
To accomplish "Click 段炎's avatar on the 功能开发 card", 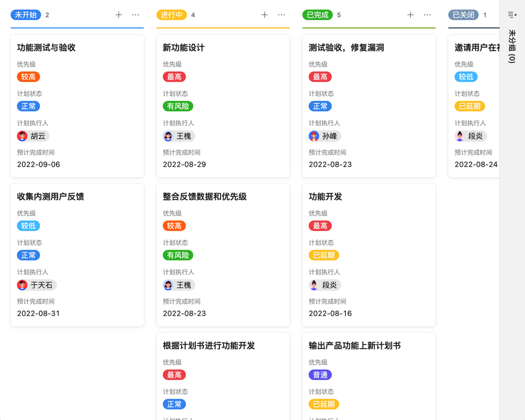I will [313, 285].
